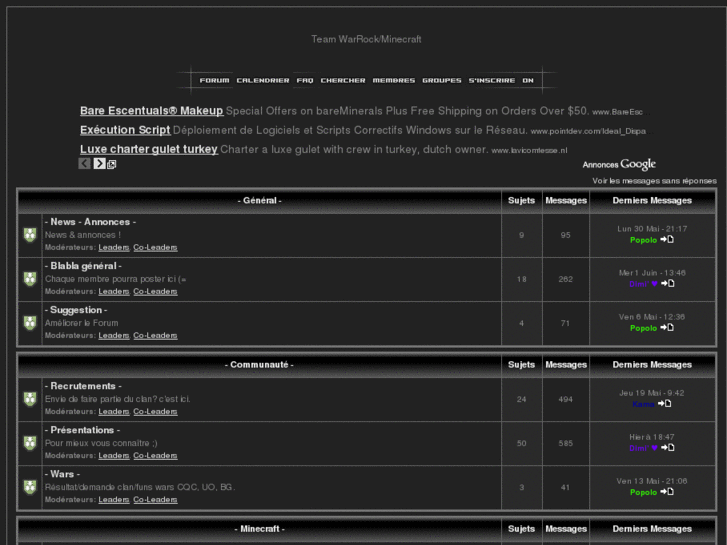The height and width of the screenshot is (545, 727).
Task: Select Membres in the navigation bar
Action: coord(393,80)
